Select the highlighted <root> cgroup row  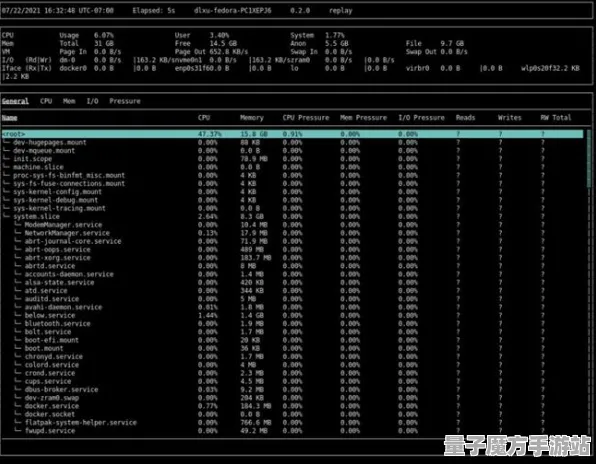click(292, 134)
